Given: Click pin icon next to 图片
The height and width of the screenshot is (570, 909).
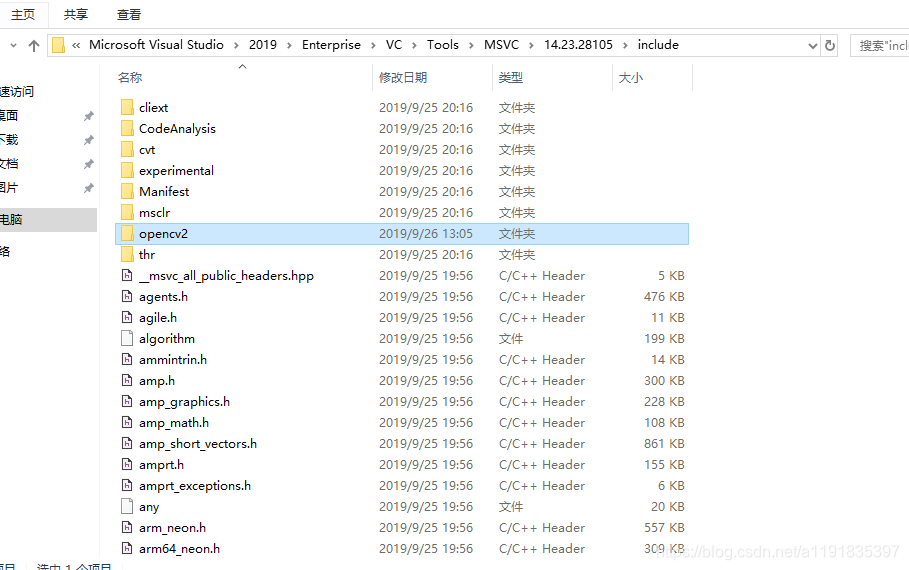Looking at the screenshot, I should pyautogui.click(x=88, y=188).
